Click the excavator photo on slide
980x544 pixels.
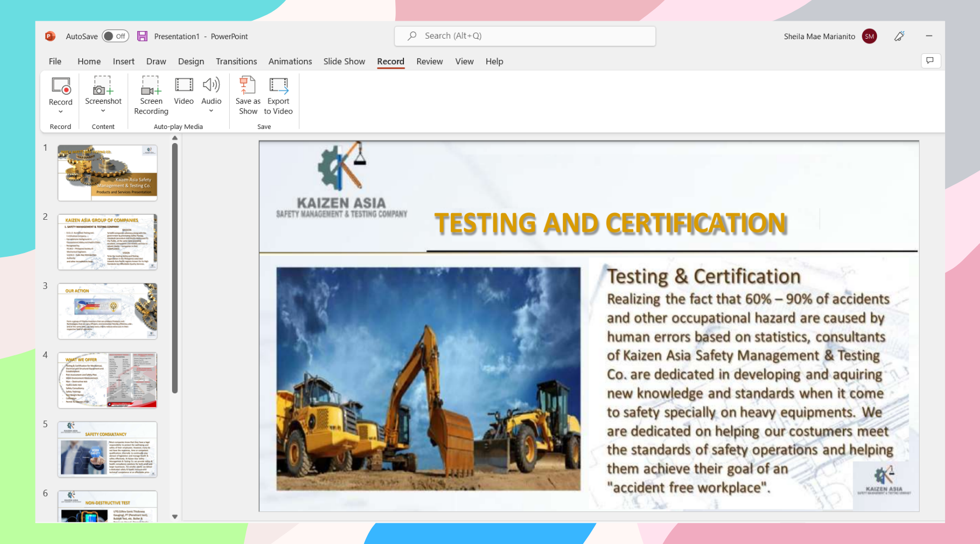[x=428, y=379]
